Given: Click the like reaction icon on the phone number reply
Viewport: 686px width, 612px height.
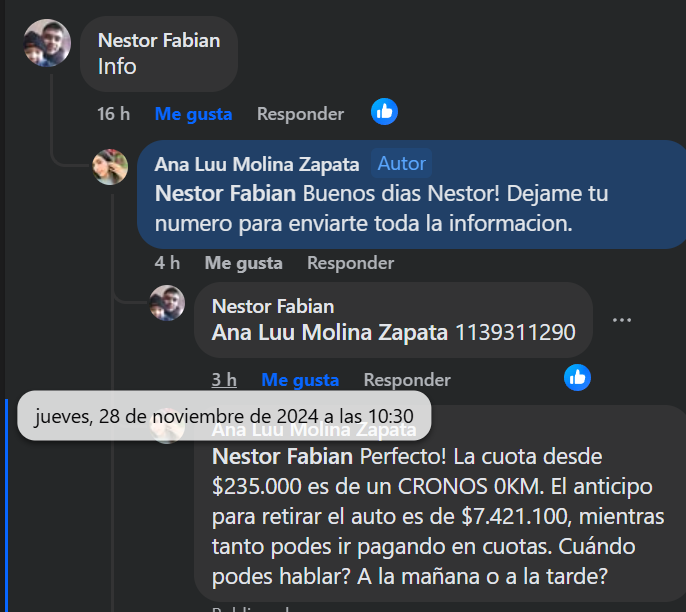Looking at the screenshot, I should pyautogui.click(x=577, y=377).
